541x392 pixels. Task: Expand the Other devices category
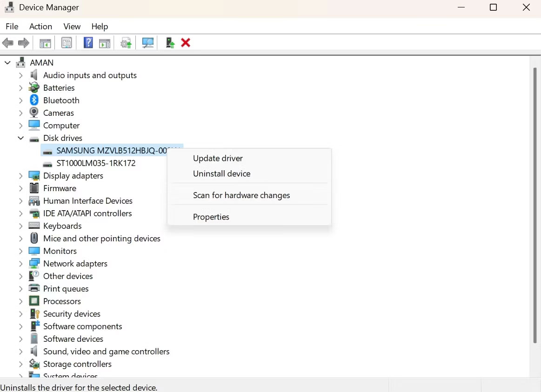20,276
